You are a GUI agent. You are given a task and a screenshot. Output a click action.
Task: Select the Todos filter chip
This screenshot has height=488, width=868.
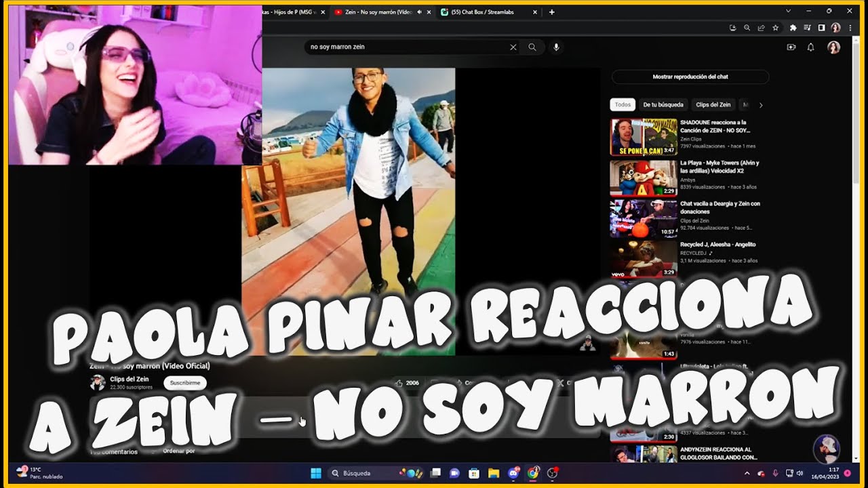tap(623, 105)
